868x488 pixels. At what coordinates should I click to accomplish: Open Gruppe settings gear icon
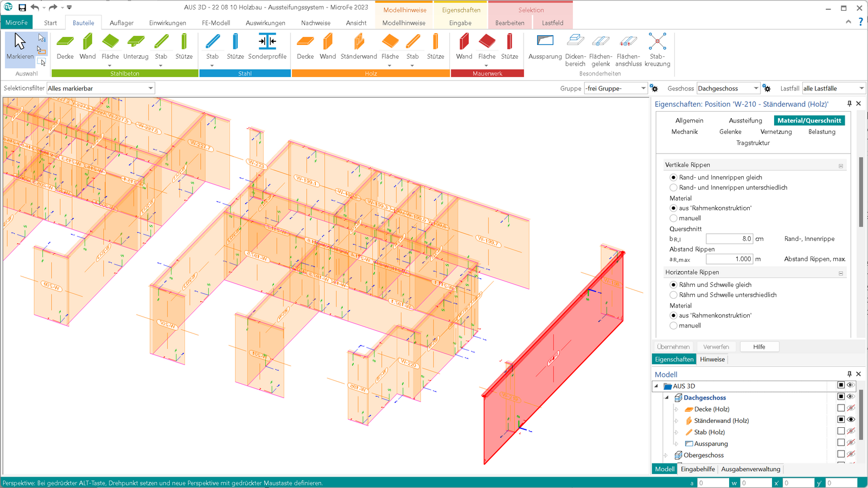tap(654, 88)
